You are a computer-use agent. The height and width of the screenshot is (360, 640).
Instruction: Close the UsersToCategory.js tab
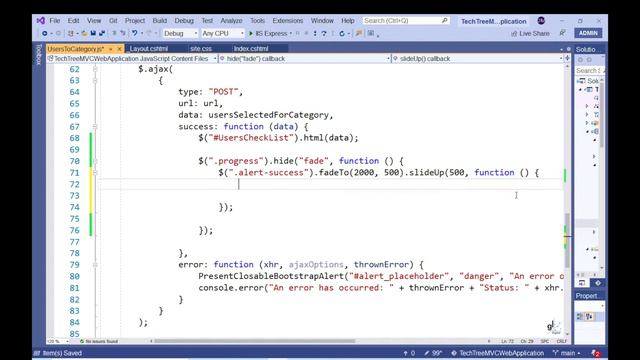[119, 49]
